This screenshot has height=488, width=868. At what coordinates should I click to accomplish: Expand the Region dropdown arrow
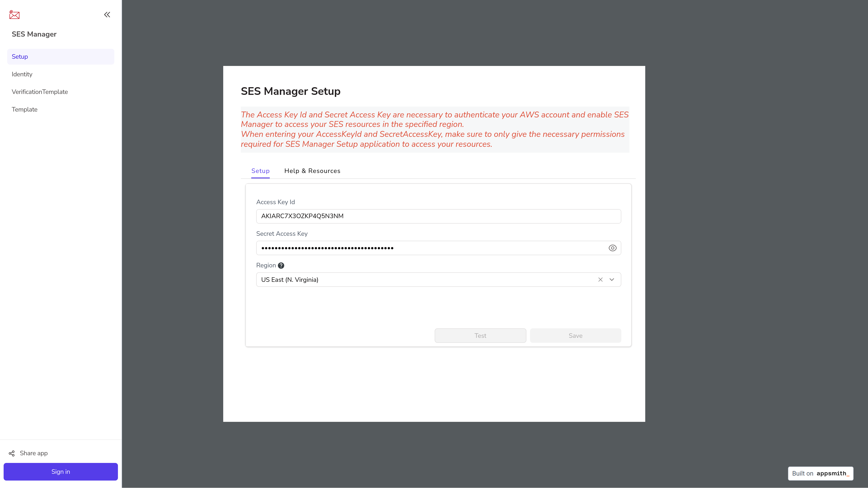[x=612, y=280]
